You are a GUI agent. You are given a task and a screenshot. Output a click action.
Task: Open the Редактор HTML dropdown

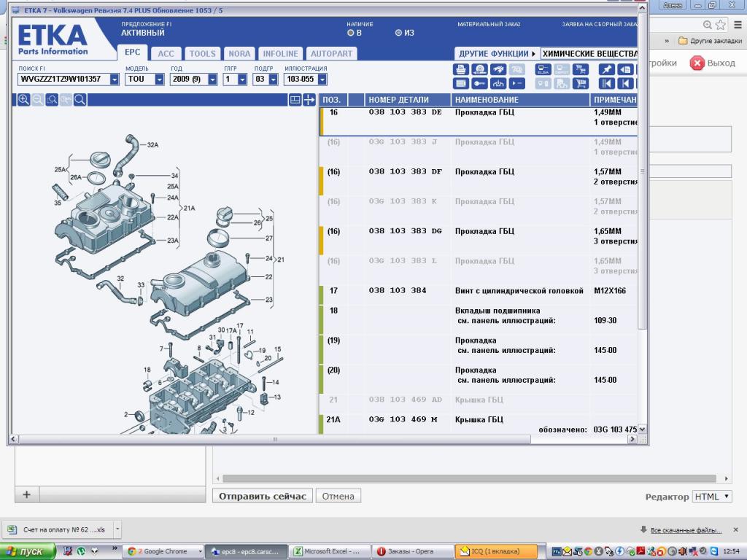tap(712, 497)
